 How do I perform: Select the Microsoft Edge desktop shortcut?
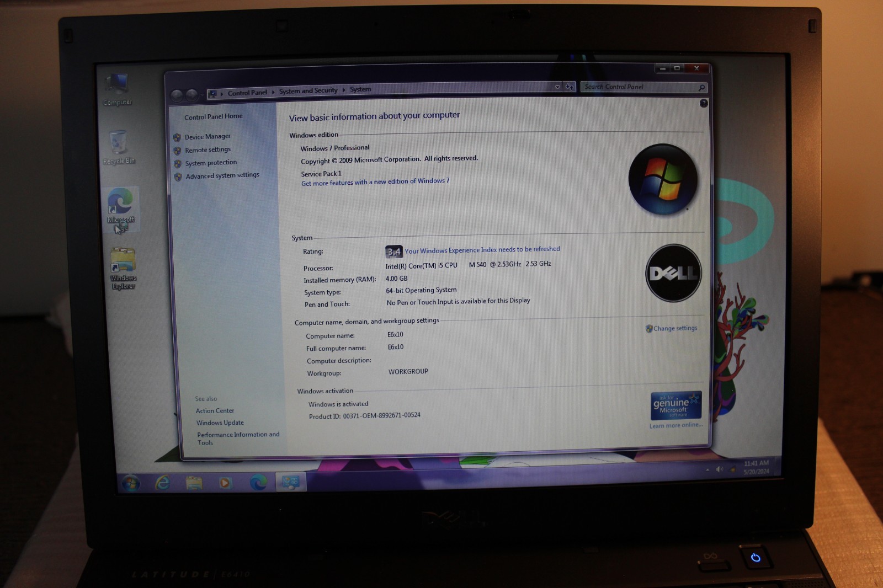(120, 210)
